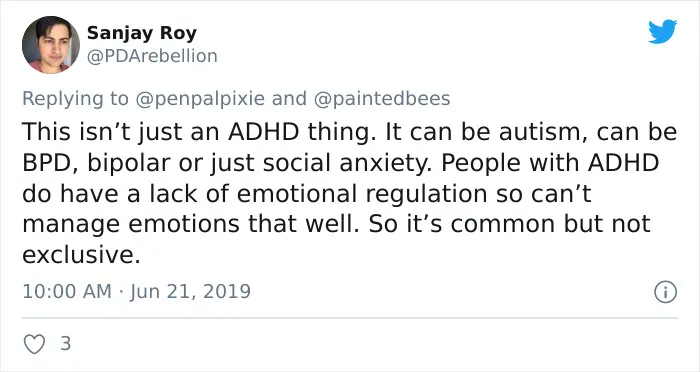The height and width of the screenshot is (372, 700).
Task: Visit the @paintedbees mention
Action: click(382, 98)
